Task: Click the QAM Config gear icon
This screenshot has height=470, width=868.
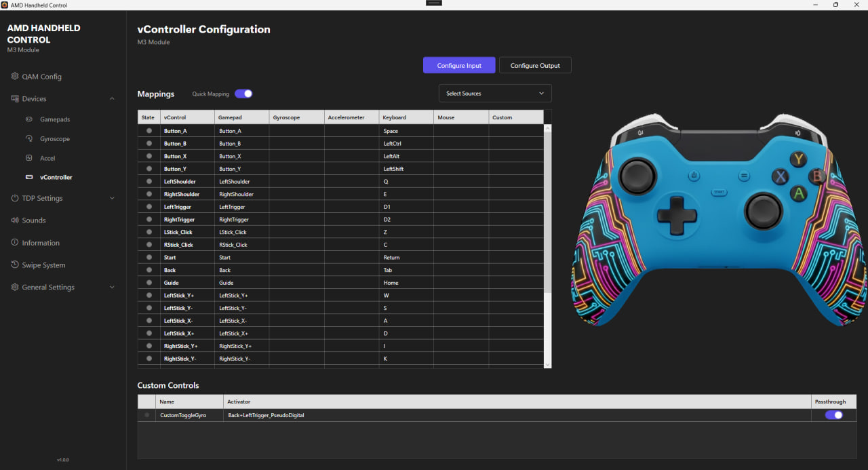Action: (x=15, y=77)
